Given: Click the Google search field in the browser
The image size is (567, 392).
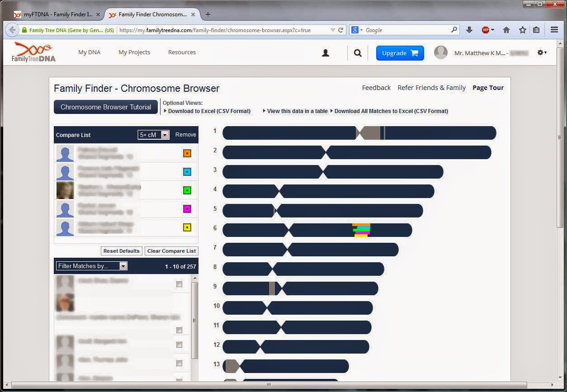Looking at the screenshot, I should pyautogui.click(x=402, y=29).
